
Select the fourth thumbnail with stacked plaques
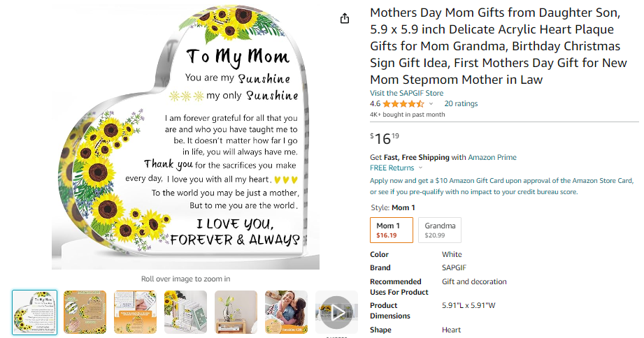pos(185,312)
